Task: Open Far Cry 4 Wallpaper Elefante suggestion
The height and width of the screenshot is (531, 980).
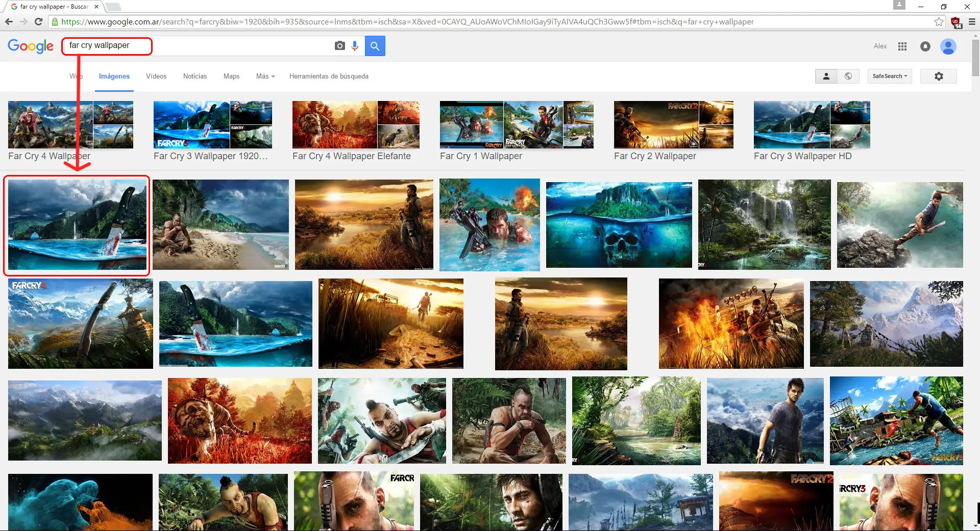Action: click(x=351, y=156)
